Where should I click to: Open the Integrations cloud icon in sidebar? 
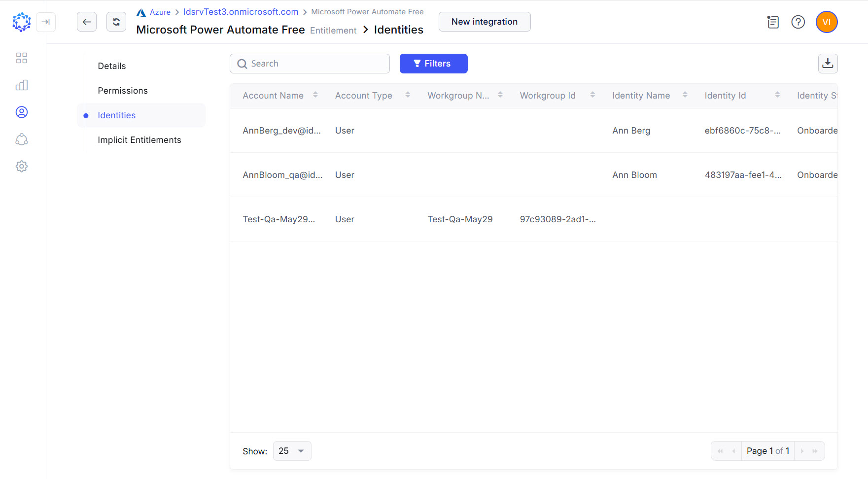tap(22, 139)
